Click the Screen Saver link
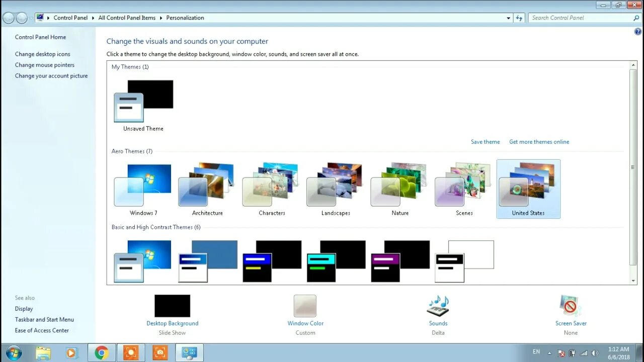The image size is (644, 362). point(571,323)
